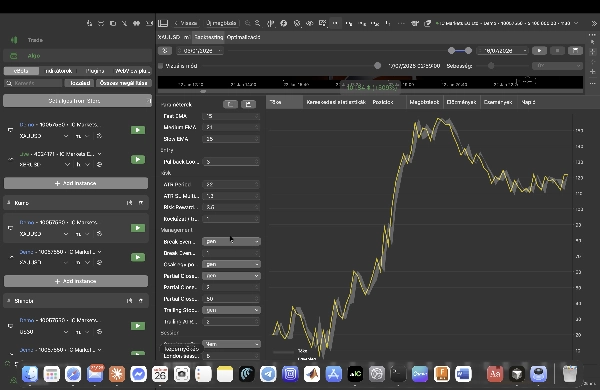Image resolution: width=600 pixels, height=390 pixels.
Task: Open Messenger from the dock
Action: (x=139, y=374)
